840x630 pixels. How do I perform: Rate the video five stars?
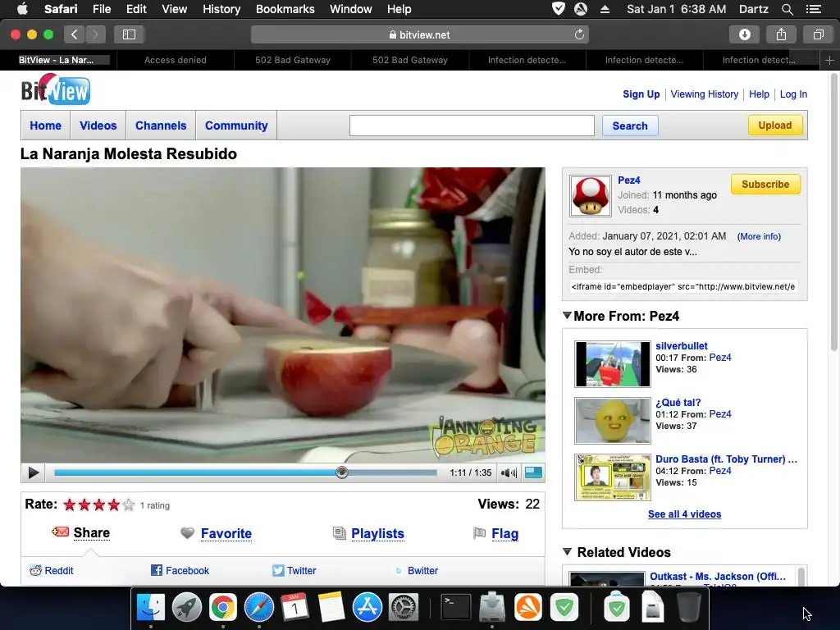pos(129,504)
